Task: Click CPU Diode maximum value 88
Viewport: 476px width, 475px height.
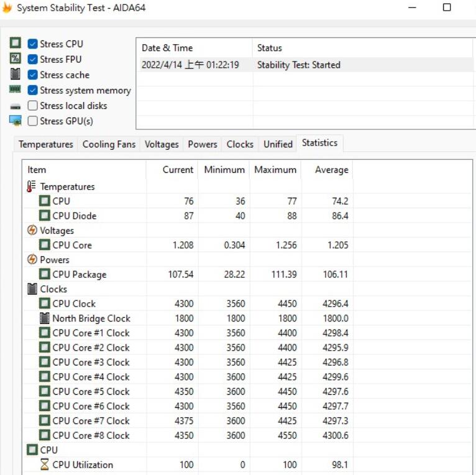Action: (x=291, y=216)
